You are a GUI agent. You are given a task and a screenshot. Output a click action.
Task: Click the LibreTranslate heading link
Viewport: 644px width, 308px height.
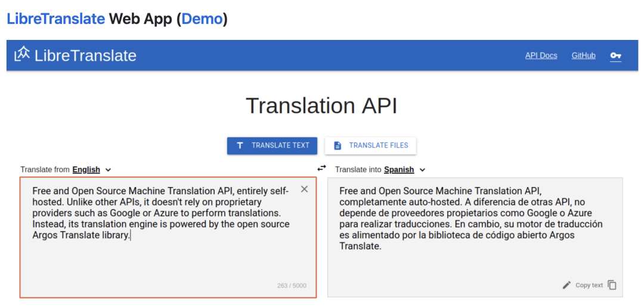coord(56,18)
